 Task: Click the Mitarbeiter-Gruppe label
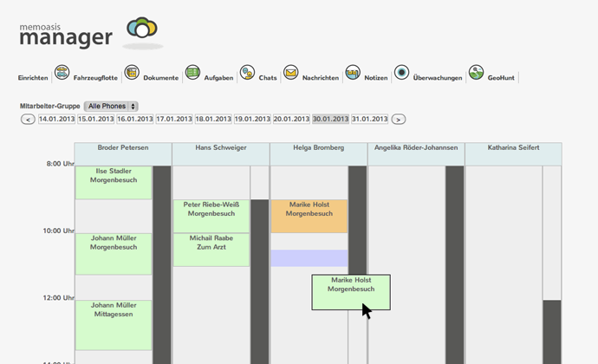(x=50, y=106)
